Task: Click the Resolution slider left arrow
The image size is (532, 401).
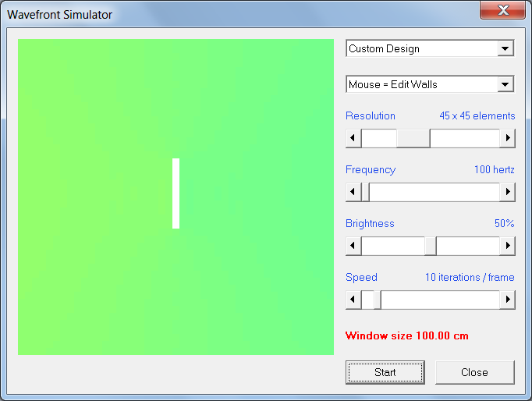Action: [x=353, y=138]
